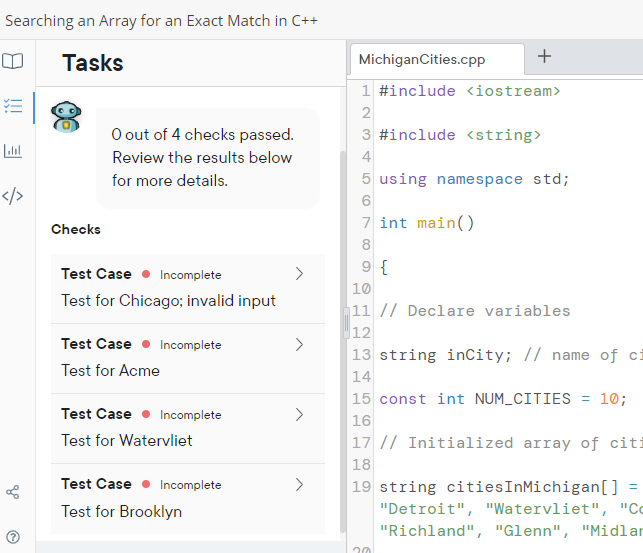Open the book instructions panel icon
This screenshot has height=553, width=643.
click(x=13, y=61)
